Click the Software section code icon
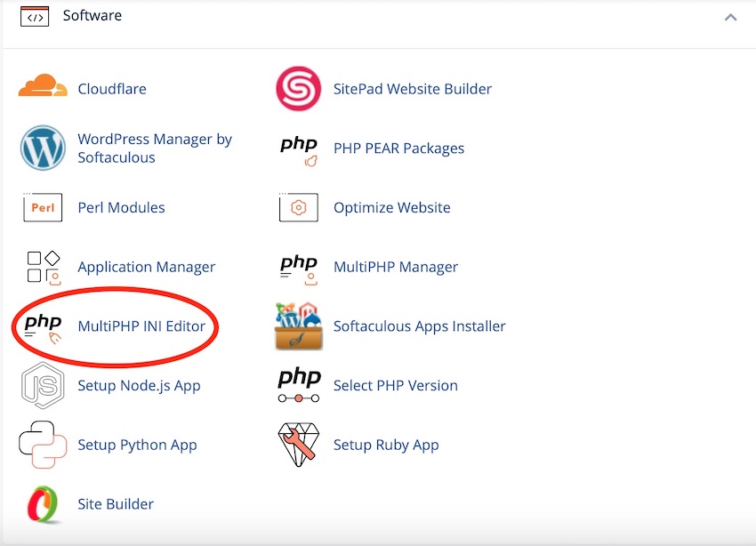This screenshot has height=546, width=756. tap(35, 16)
